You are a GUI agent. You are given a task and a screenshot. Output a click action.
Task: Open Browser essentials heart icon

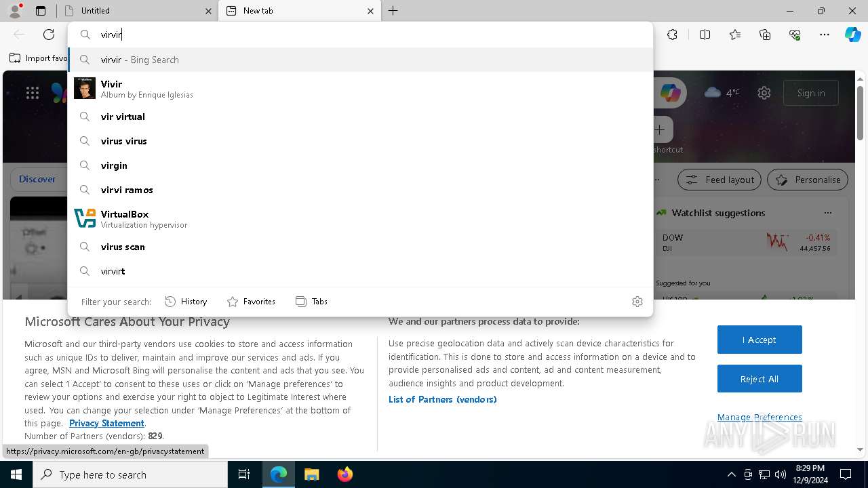pos(795,35)
